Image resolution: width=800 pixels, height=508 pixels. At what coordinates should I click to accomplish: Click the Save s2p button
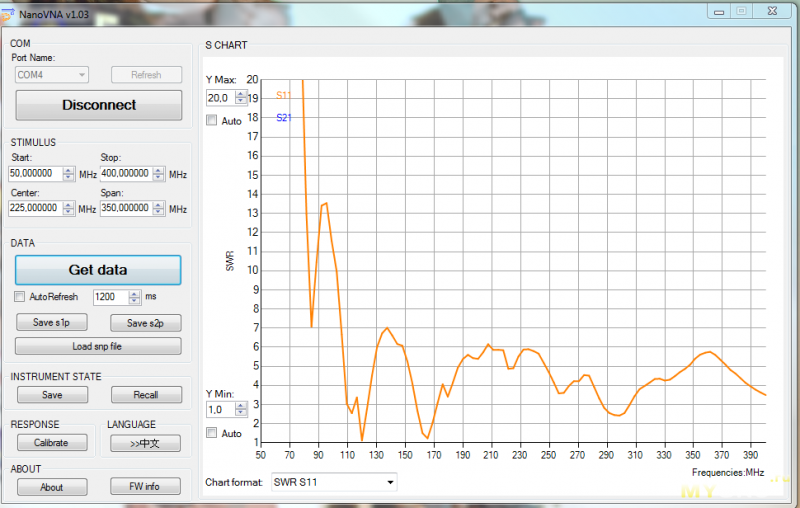click(145, 322)
